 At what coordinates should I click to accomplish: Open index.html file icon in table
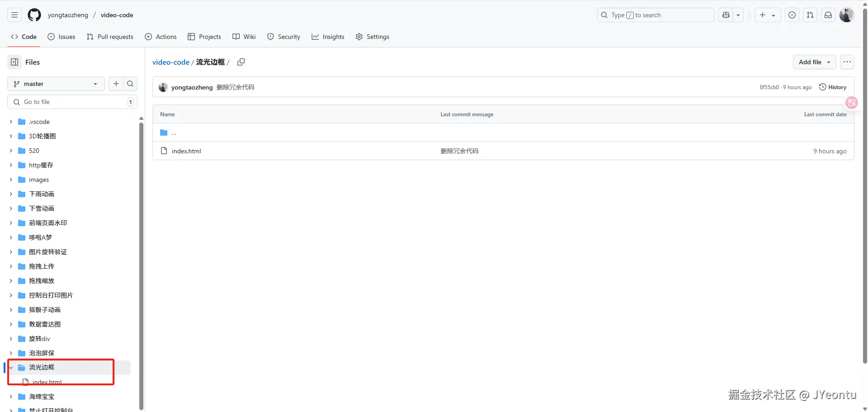[x=164, y=151]
